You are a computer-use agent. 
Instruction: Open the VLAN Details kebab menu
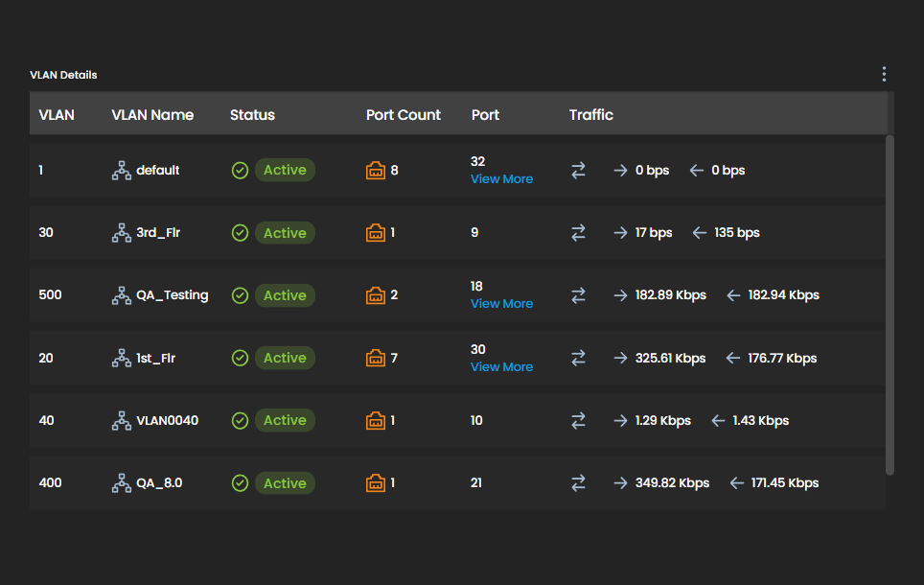884,74
